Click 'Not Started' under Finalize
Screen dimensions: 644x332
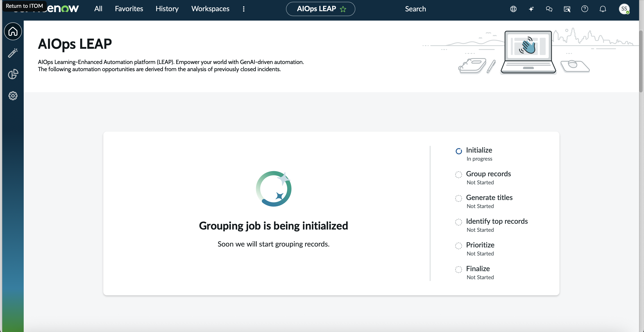480,277
